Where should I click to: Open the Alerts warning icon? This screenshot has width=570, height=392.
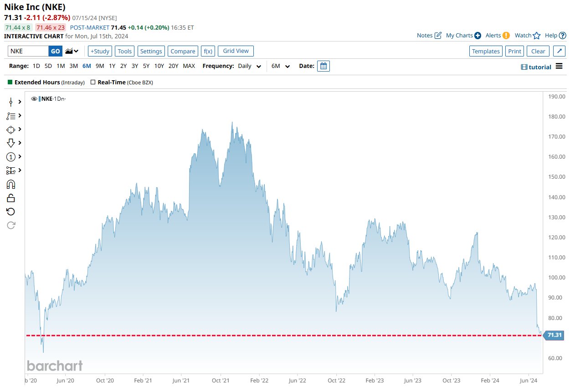[506, 36]
